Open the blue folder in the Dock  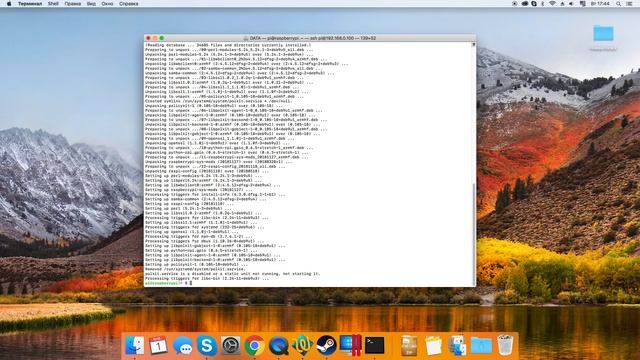click(481, 346)
